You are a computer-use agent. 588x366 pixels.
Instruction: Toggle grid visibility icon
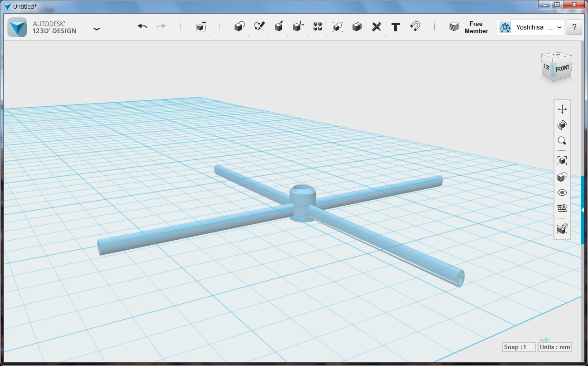tap(562, 208)
